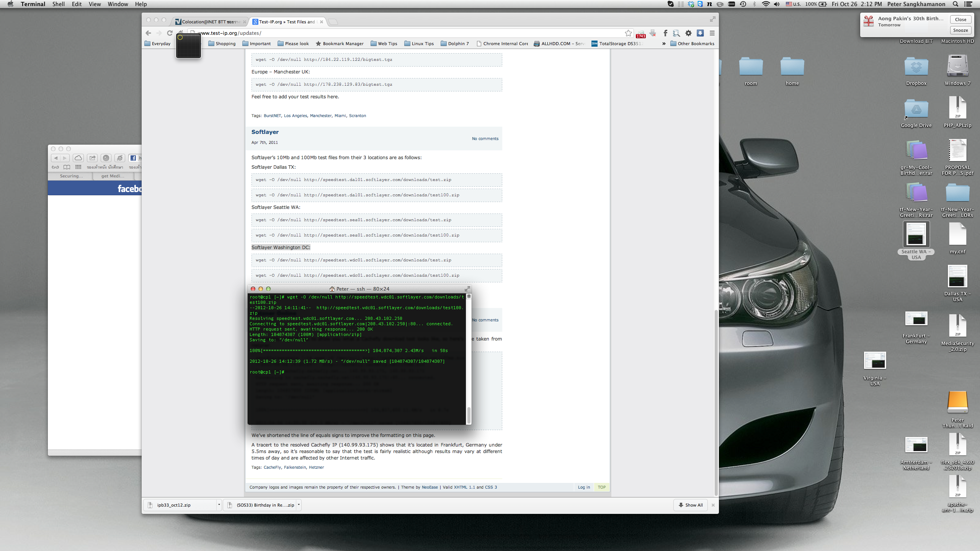Viewport: 980px width, 551px height.
Task: Open the Shell menu in menu bar
Action: [58, 4]
